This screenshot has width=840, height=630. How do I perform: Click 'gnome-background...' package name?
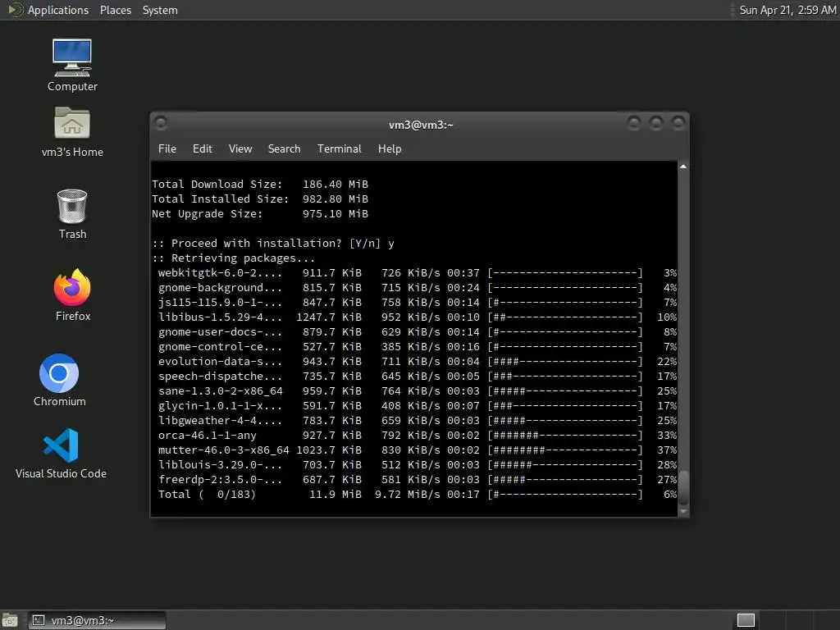pos(220,288)
